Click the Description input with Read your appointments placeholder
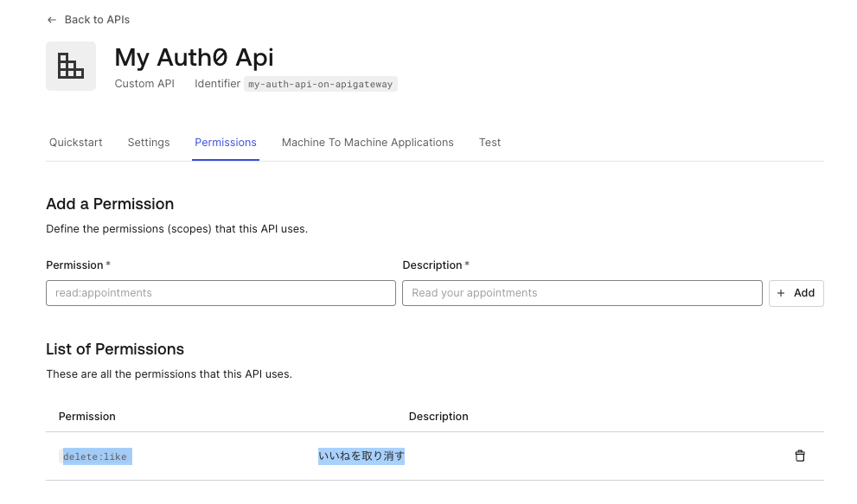 coord(581,292)
